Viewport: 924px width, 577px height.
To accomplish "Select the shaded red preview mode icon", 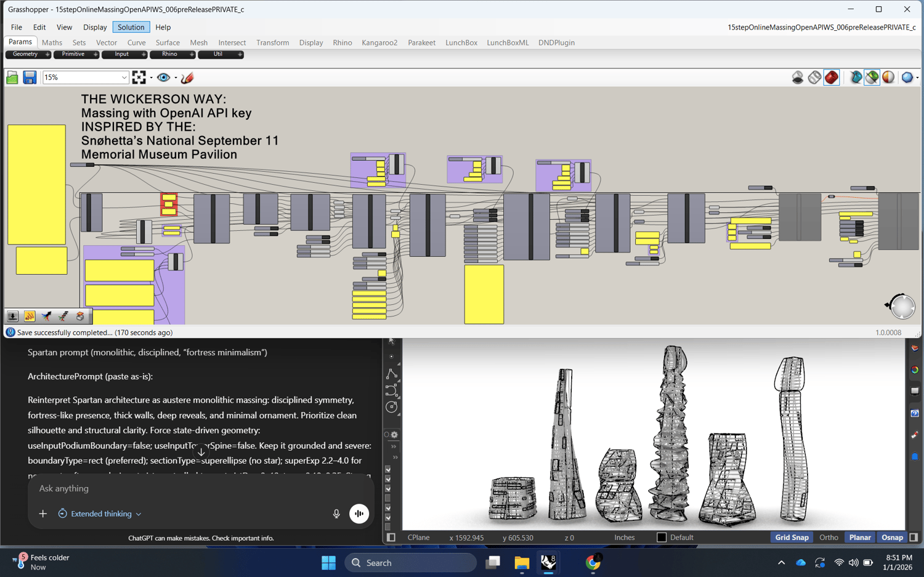I will point(832,78).
